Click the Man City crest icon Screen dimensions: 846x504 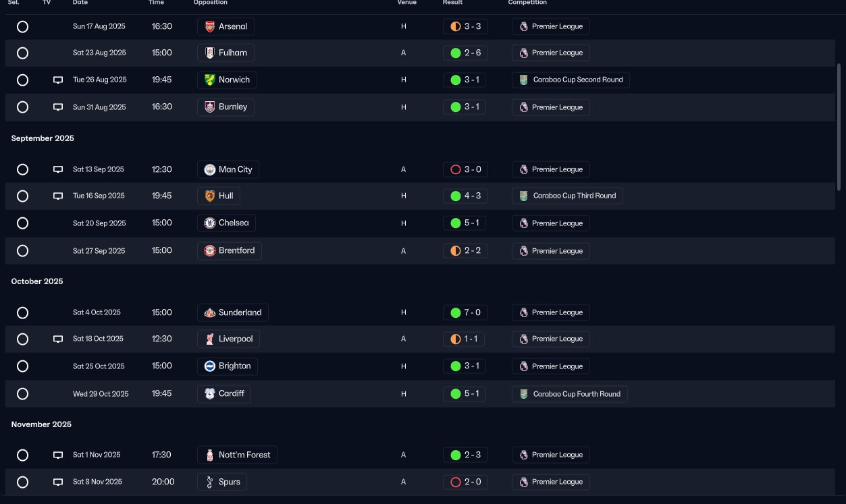pos(209,169)
